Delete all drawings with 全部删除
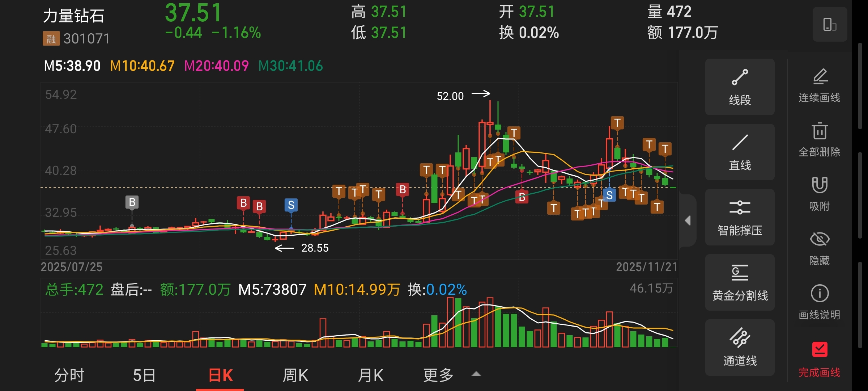 (819, 139)
